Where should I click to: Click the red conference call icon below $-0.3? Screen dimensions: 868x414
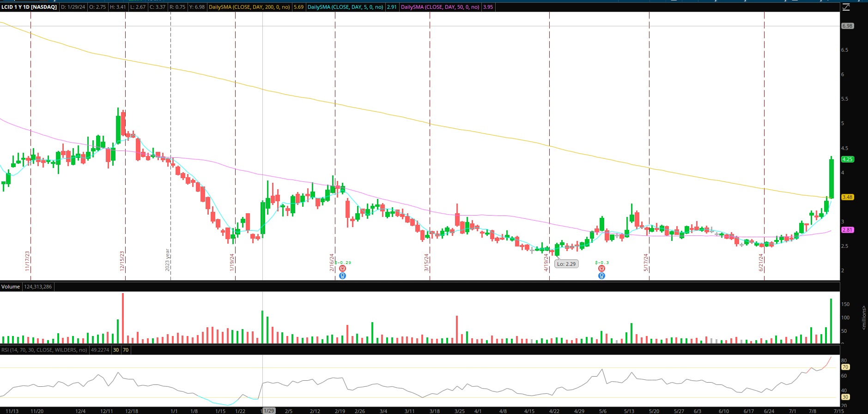601,269
